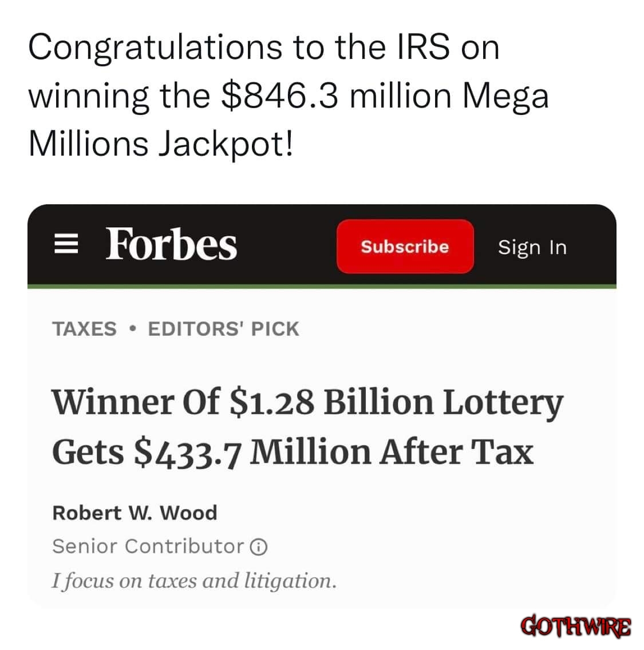The height and width of the screenshot is (650, 644).
Task: Click empty black header area left of Subscribe
Action: click(x=286, y=246)
